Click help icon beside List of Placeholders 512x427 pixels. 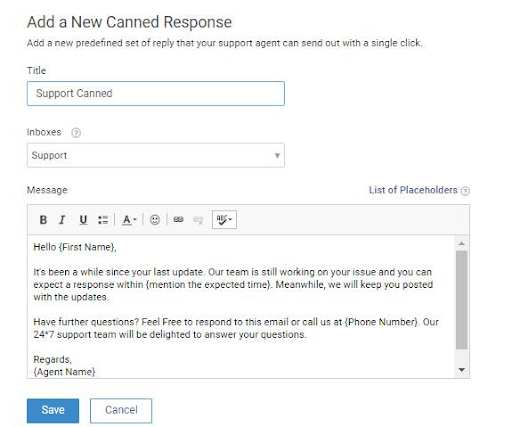465,191
